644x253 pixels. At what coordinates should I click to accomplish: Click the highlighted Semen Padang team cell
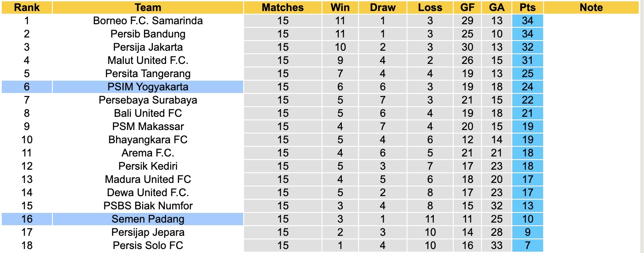(148, 219)
